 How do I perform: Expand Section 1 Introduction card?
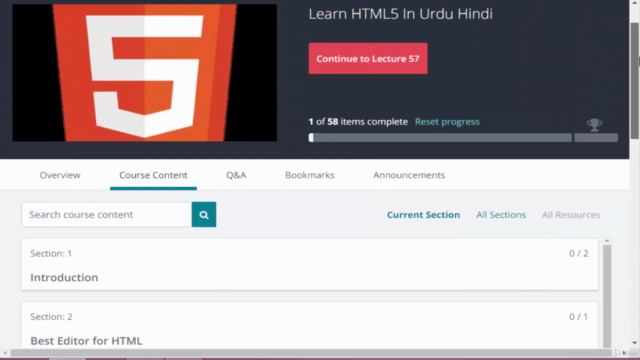pos(309,264)
